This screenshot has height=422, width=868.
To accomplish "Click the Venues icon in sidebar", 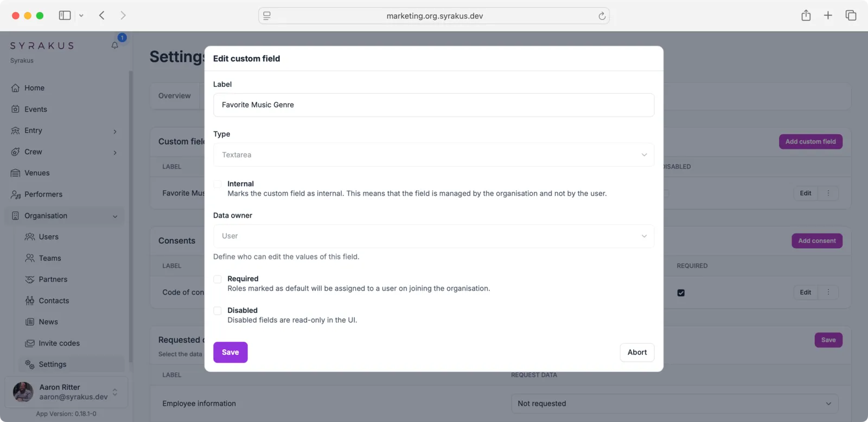I will (15, 173).
